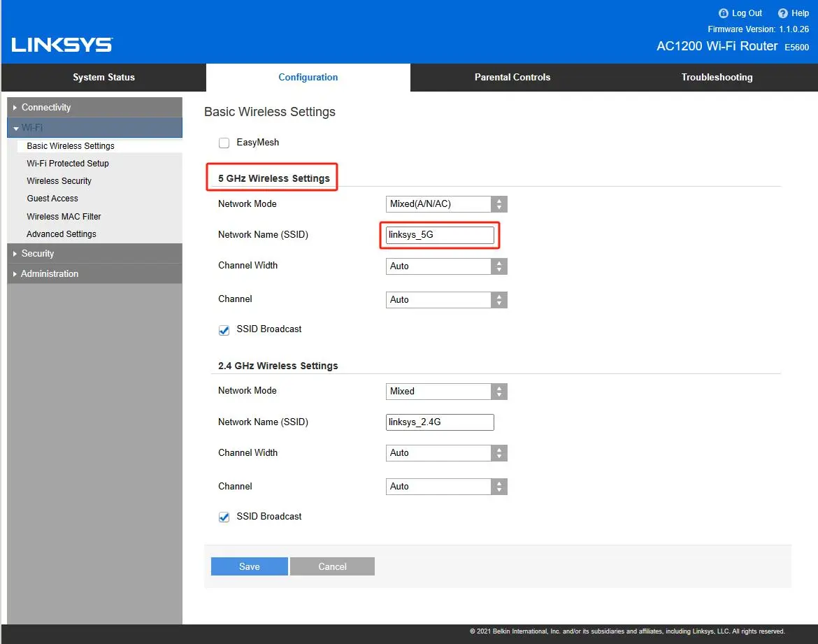The height and width of the screenshot is (644, 818).
Task: Open 2.4 GHz Network Mode dropdown
Action: [446, 392]
